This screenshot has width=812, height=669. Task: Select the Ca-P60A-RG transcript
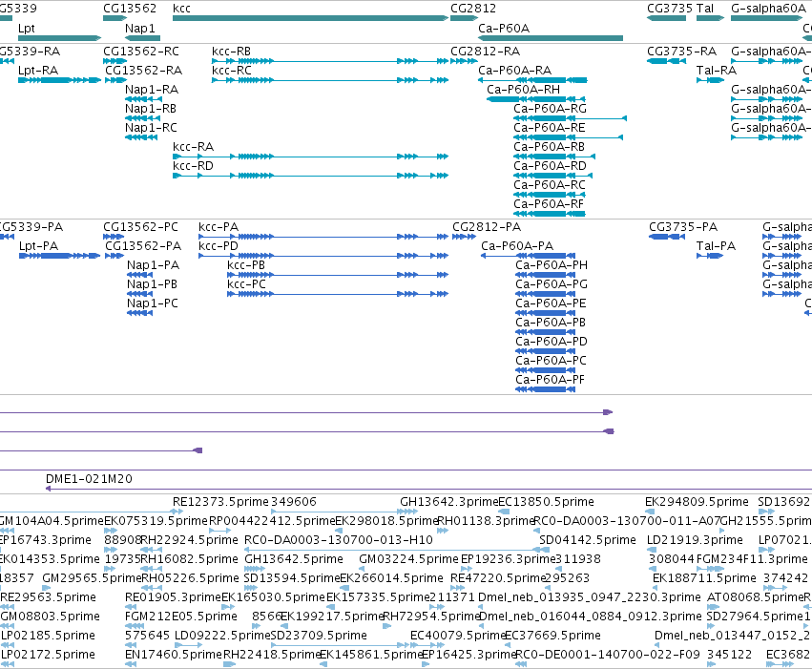coord(571,118)
